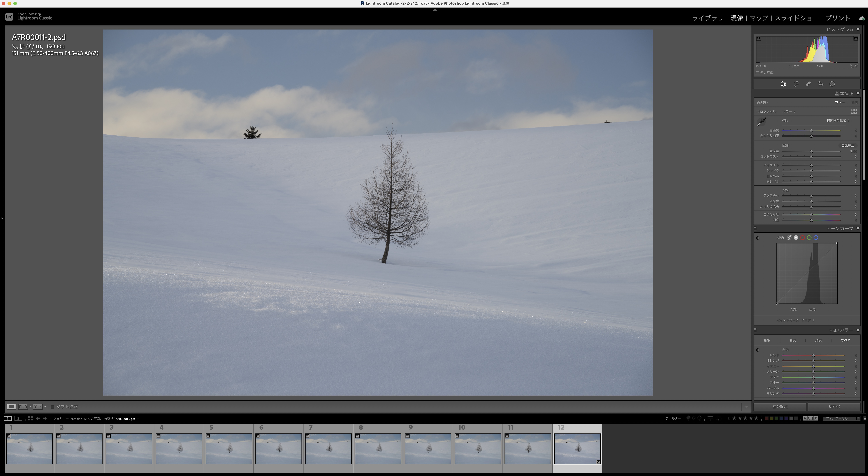Image resolution: width=868 pixels, height=476 pixels.
Task: Click the 初期化 reset button
Action: tap(834, 407)
